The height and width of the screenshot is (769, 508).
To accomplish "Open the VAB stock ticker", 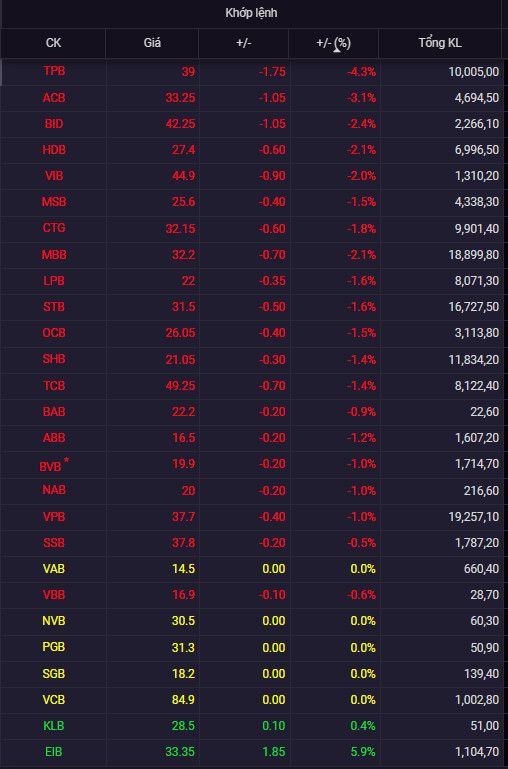I will point(54,569).
